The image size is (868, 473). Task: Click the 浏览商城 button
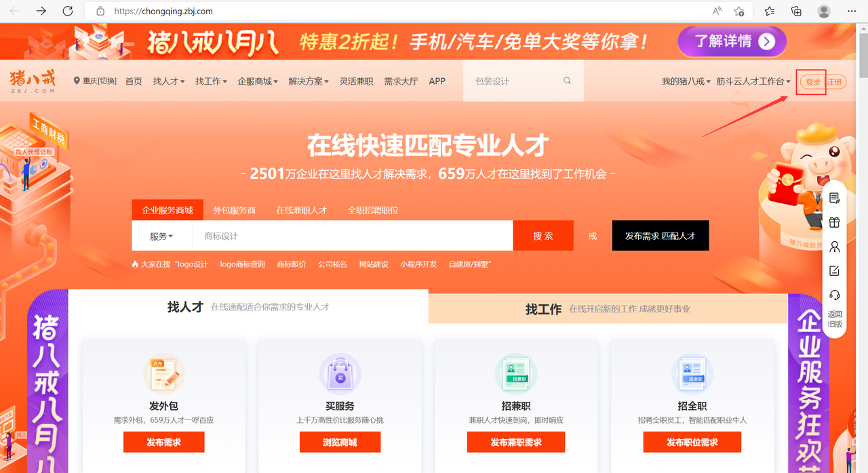pos(340,443)
